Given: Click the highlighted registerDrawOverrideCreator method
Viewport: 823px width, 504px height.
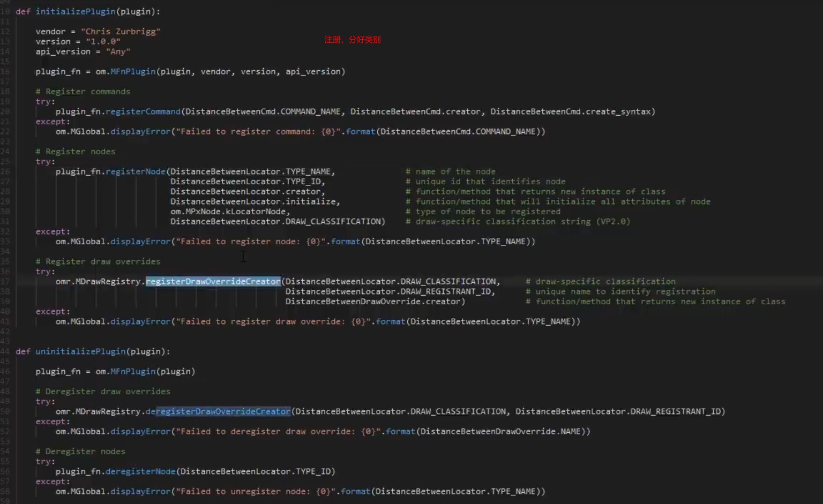Looking at the screenshot, I should point(213,281).
